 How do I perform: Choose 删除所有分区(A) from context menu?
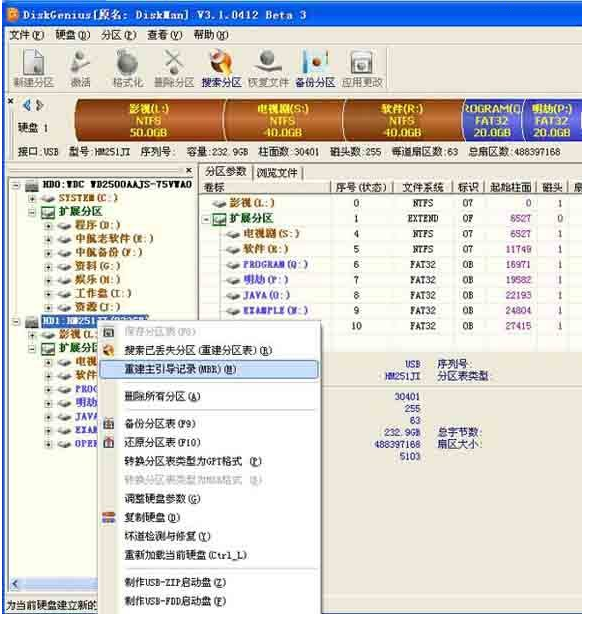click(209, 397)
